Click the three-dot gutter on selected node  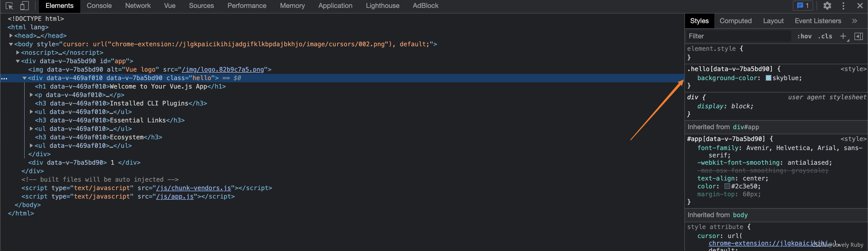coord(4,78)
